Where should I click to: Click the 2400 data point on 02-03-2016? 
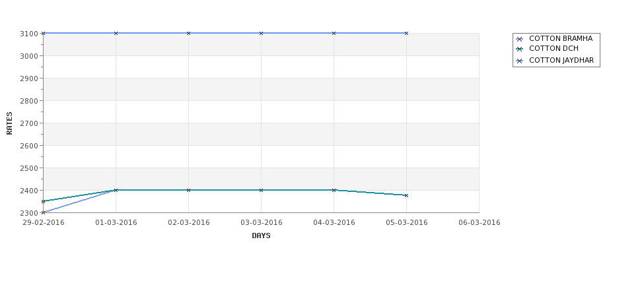click(188, 190)
